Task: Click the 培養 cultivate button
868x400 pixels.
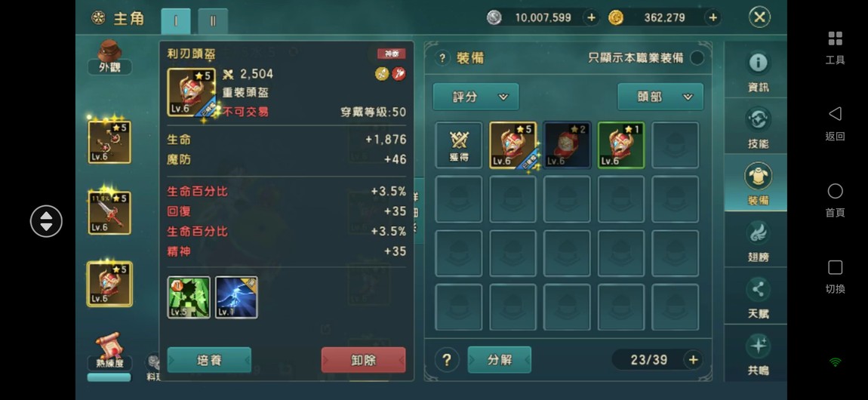Action: pyautogui.click(x=209, y=360)
